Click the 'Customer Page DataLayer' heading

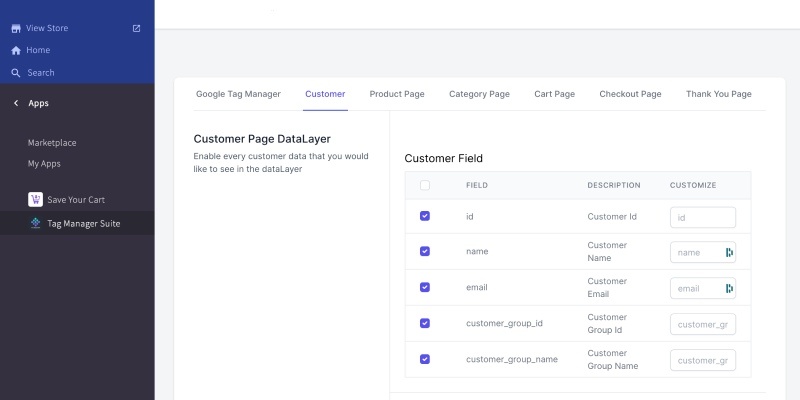(x=262, y=139)
